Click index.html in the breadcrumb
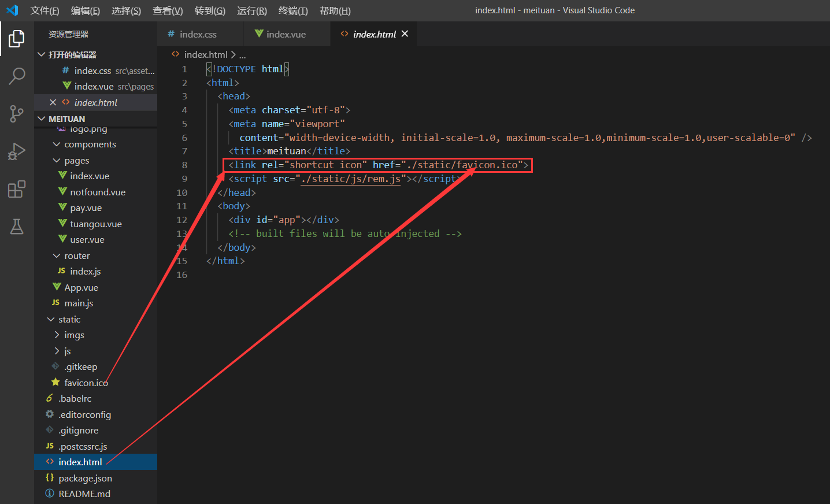 (205, 54)
